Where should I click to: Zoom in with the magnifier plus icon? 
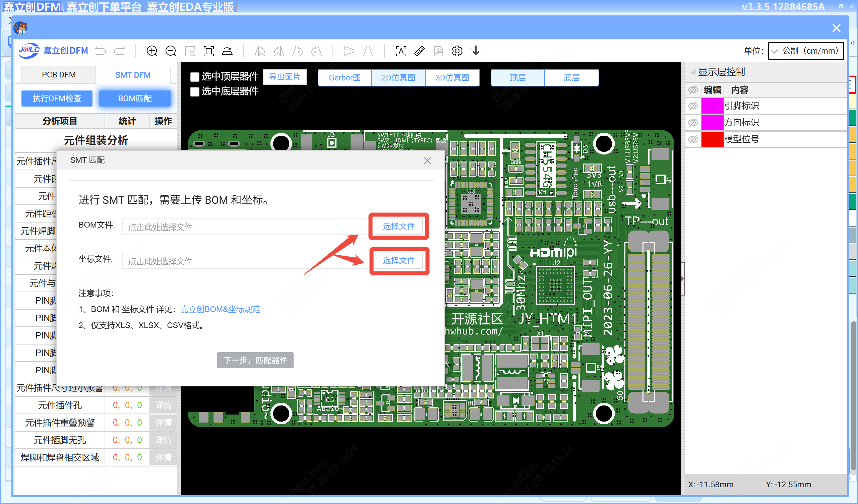[x=152, y=51]
